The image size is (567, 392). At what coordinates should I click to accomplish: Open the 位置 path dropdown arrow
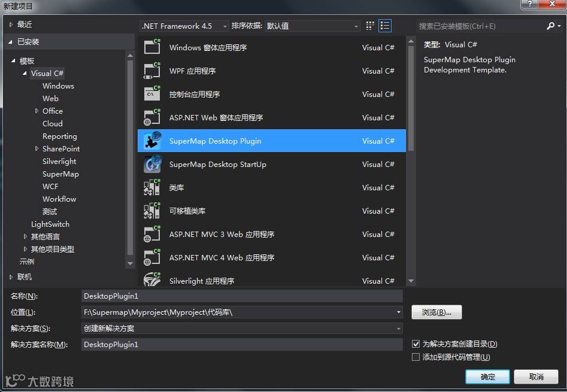398,312
